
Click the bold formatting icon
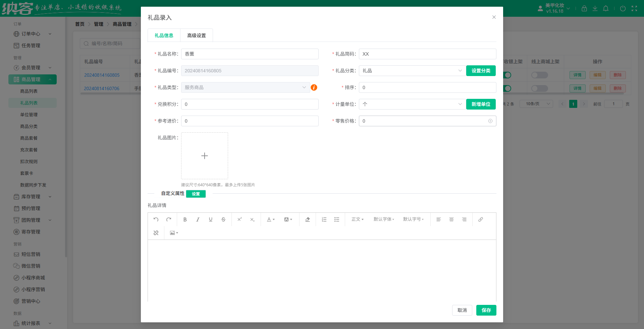point(185,219)
